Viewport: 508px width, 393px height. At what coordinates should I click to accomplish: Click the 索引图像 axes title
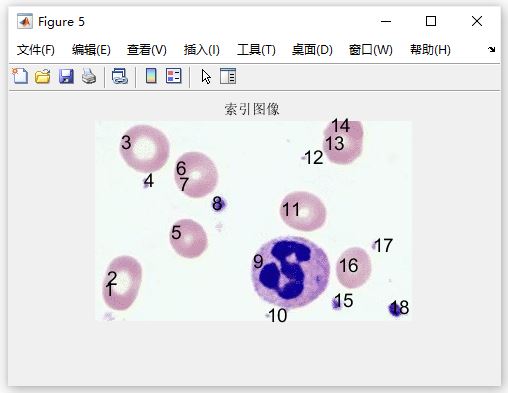pos(252,109)
